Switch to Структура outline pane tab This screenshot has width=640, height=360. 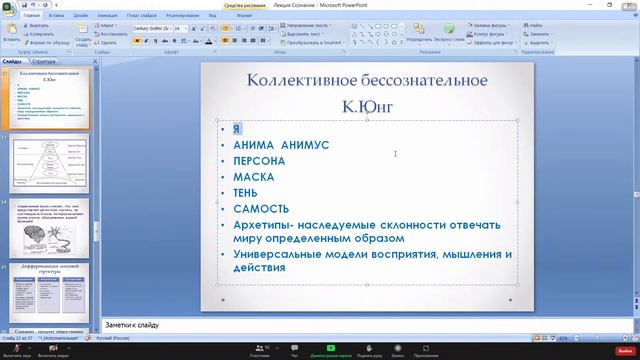tap(44, 62)
